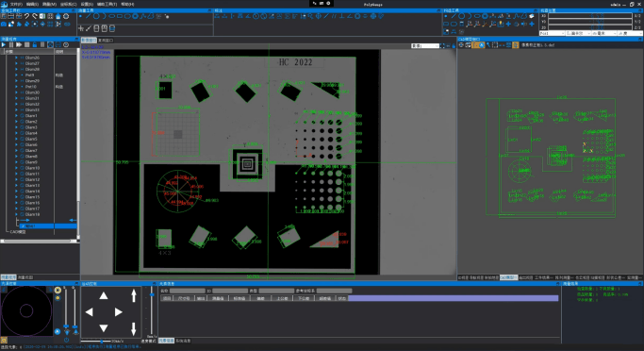Image resolution: width=644 pixels, height=351 pixels.
Task: Click the fullscreen icon beside image dropdown
Action: 442,46
